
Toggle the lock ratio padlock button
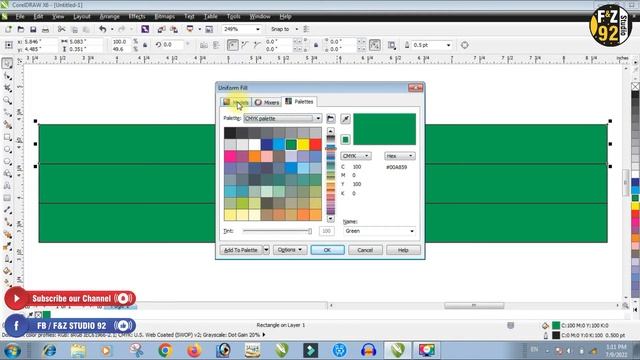pyautogui.click(x=145, y=45)
